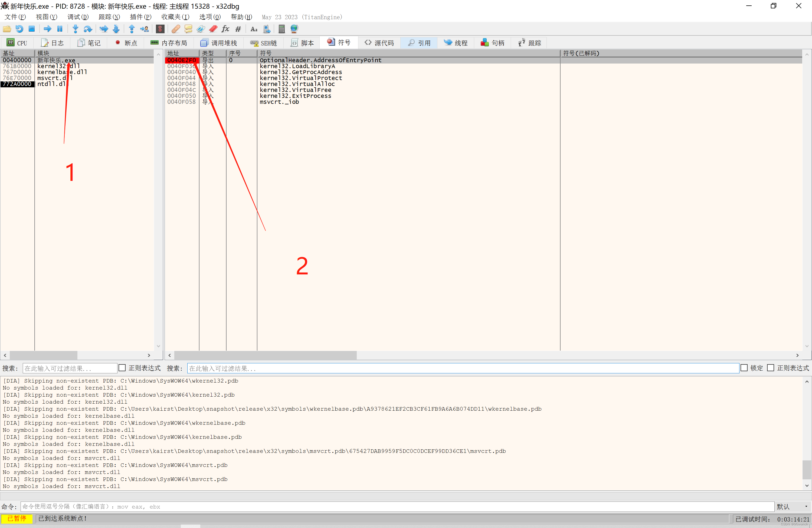The width and height of the screenshot is (812, 528).
Task: Select kernel32.VirtualProtect symbol row
Action: click(301, 78)
